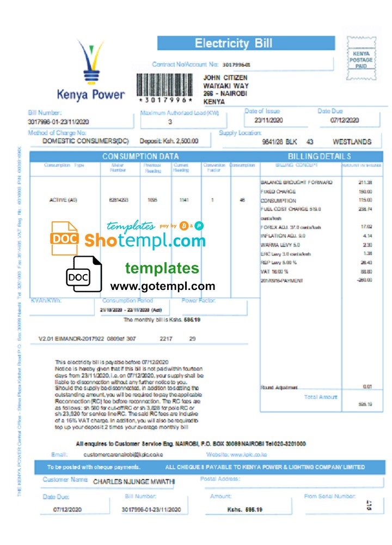Click the WARMA LEVY billing row
This screenshot has height=545, width=392.
pos(316,245)
